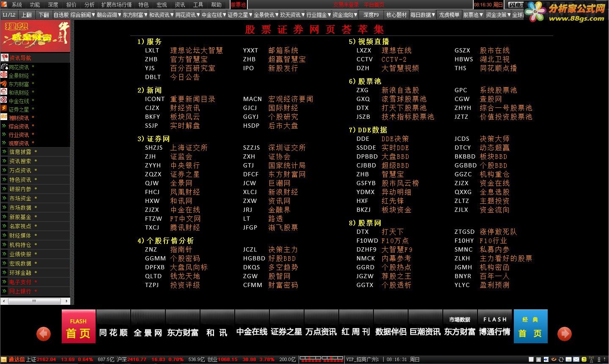This screenshot has height=364, width=609.
Task: Open the 新浪自选股 link
Action: (400, 90)
